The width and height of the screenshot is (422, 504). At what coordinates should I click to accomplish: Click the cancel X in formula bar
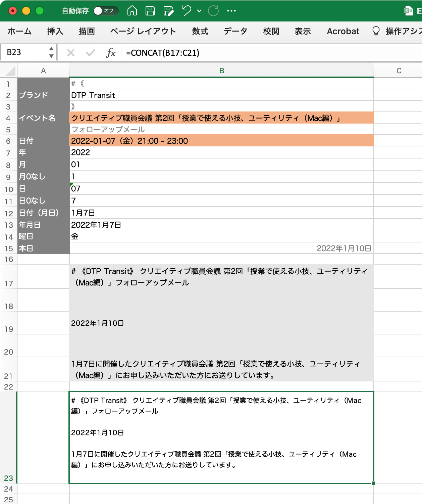[x=71, y=53]
